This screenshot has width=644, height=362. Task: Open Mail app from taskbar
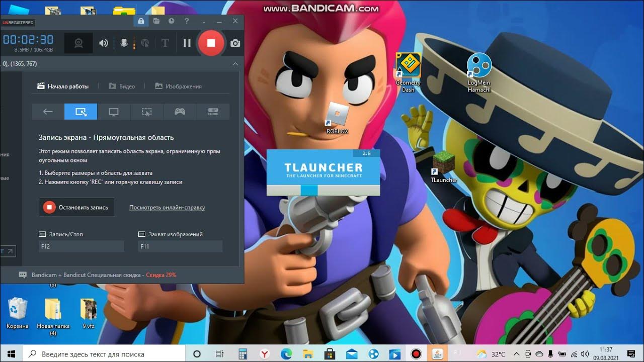pyautogui.click(x=351, y=353)
